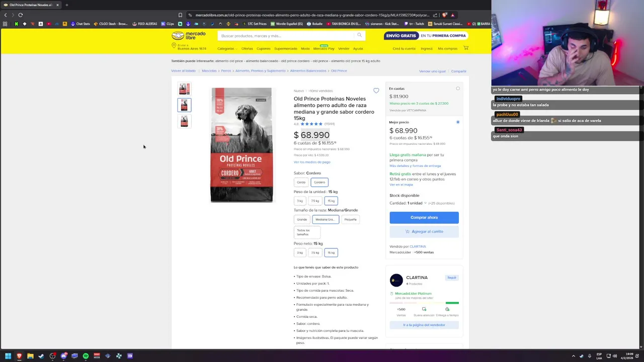The height and width of the screenshot is (362, 644).
Task: Open Old Prince breadcrumb link
Action: click(339, 71)
